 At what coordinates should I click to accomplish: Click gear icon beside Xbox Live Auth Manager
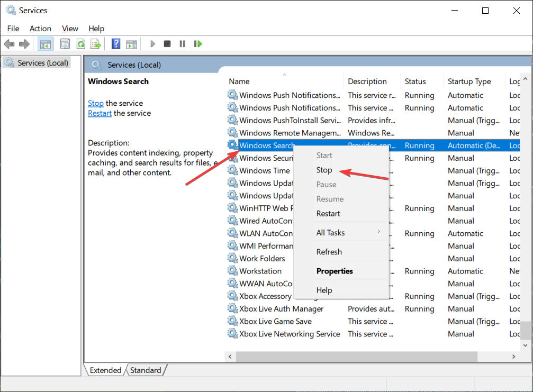click(x=232, y=308)
